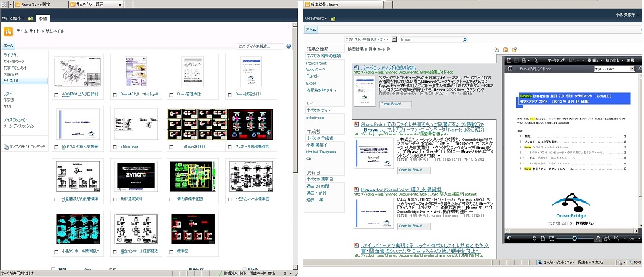Expand 表示数を増やす under result types
The width and height of the screenshot is (644, 277).
click(322, 90)
